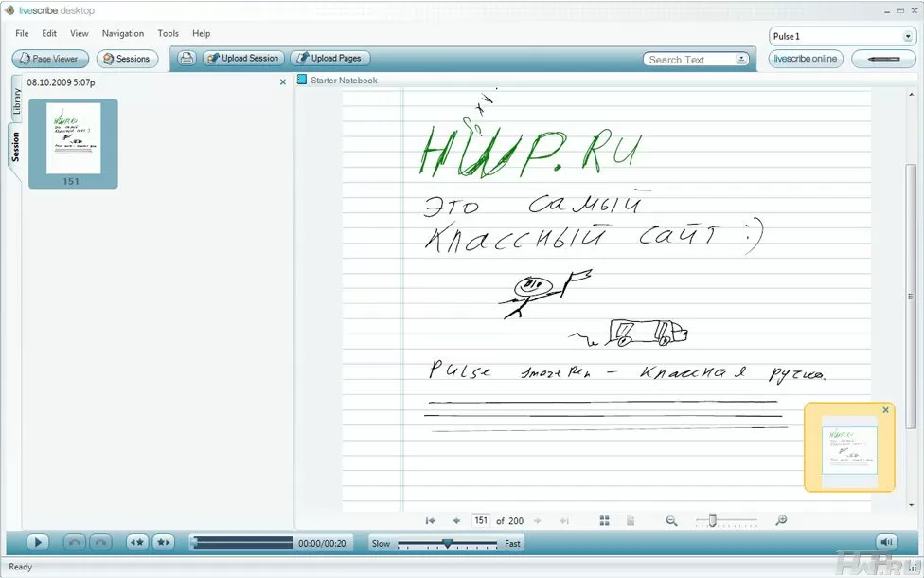
Task: Click into the Search Text field
Action: click(688, 60)
